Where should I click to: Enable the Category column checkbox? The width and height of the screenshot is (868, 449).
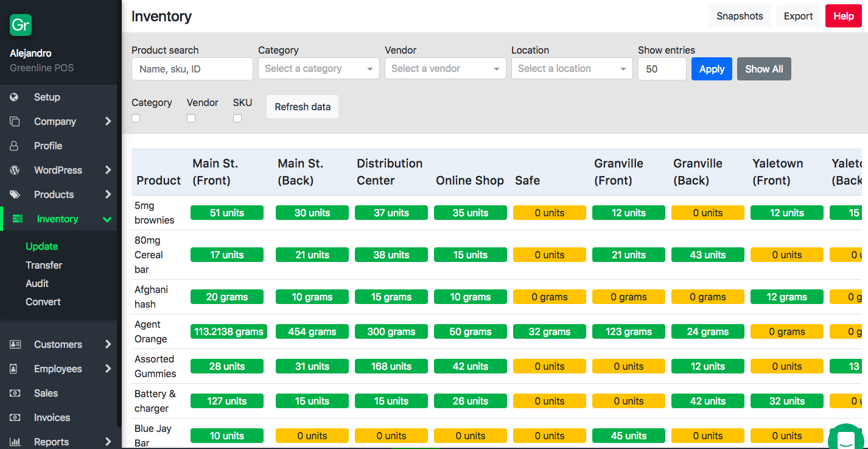[x=136, y=118]
